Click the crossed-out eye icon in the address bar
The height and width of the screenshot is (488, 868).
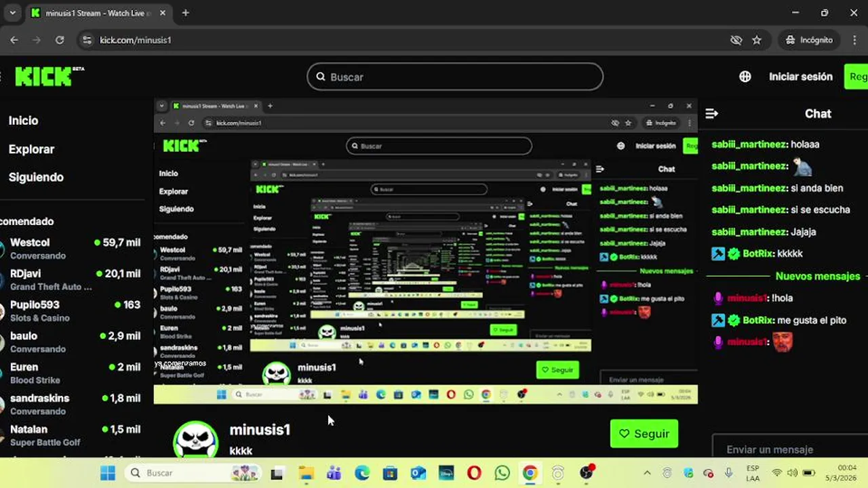[736, 40]
